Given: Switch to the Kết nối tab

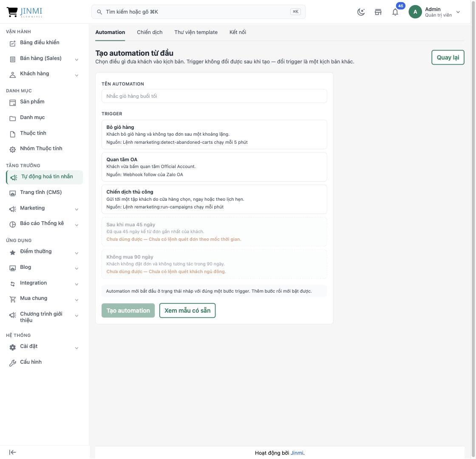Looking at the screenshot, I should pos(238,32).
